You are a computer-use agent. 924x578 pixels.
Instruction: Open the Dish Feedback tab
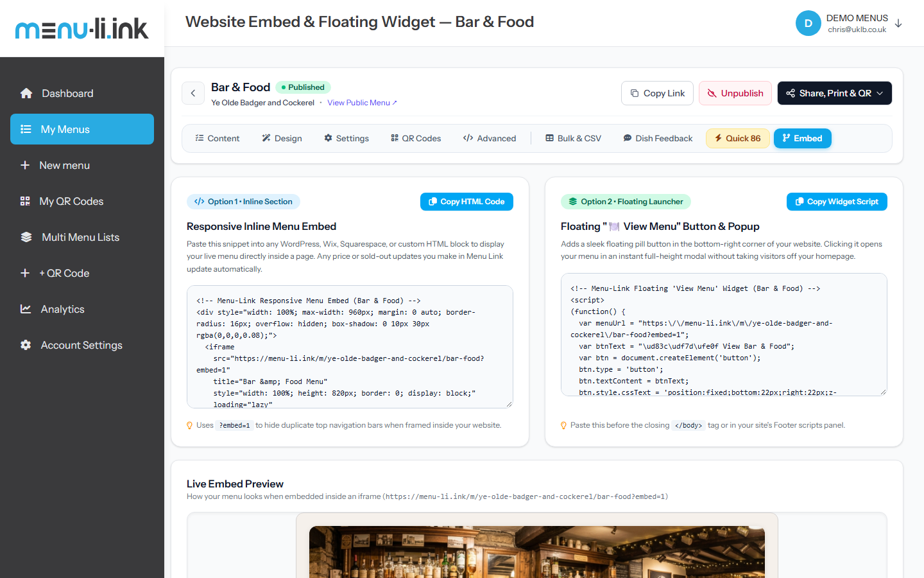pyautogui.click(x=658, y=138)
